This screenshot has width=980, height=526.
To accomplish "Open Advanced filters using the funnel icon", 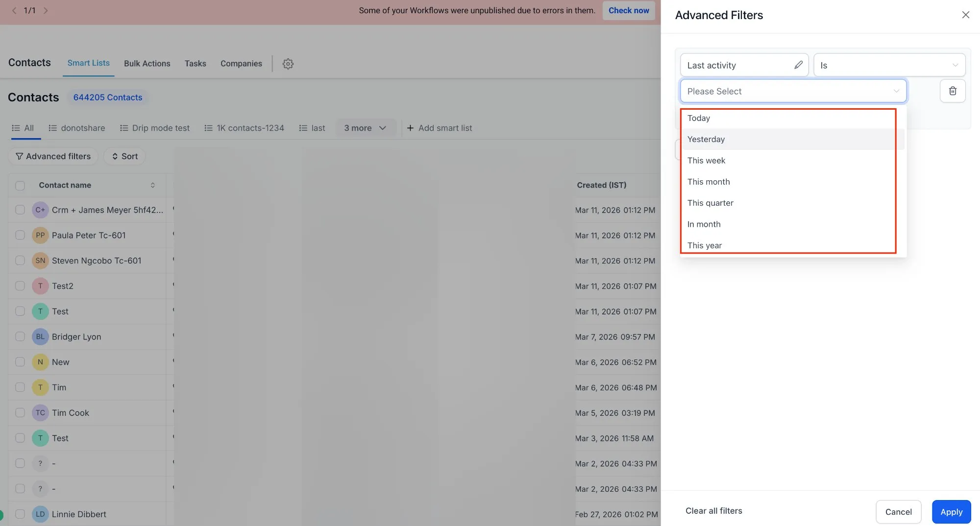I will 19,156.
